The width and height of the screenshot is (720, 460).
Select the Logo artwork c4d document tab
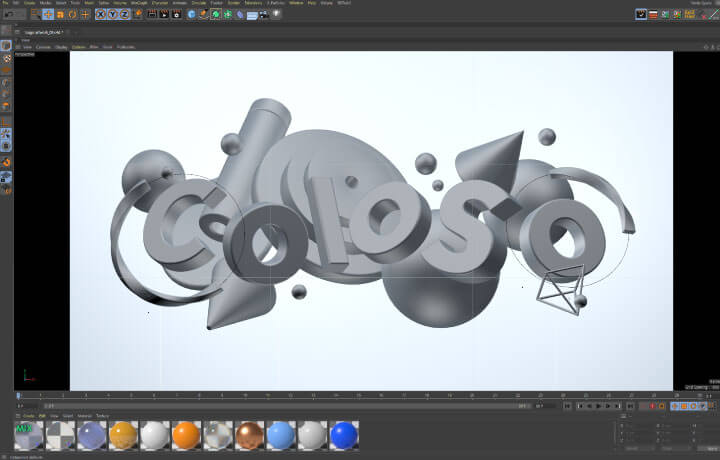pos(44,33)
